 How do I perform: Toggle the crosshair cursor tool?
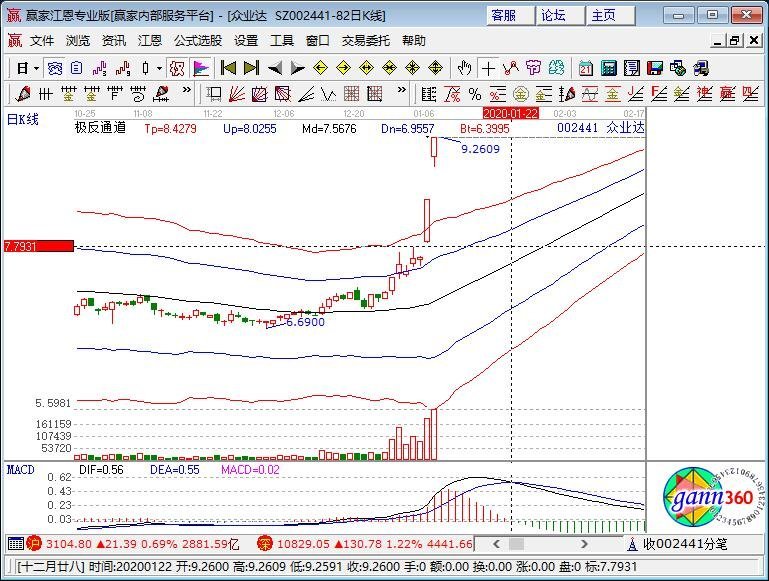pos(488,68)
